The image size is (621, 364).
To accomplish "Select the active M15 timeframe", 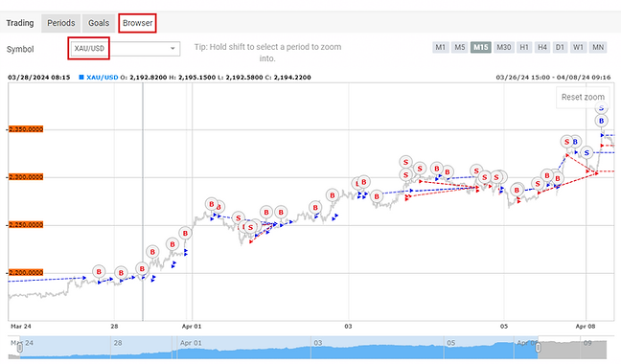I will click(481, 47).
